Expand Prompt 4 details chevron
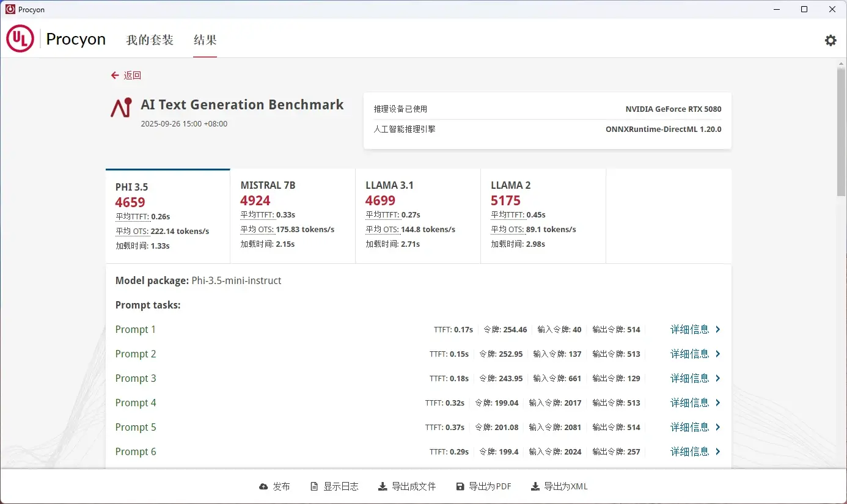This screenshot has height=504, width=847. point(718,403)
